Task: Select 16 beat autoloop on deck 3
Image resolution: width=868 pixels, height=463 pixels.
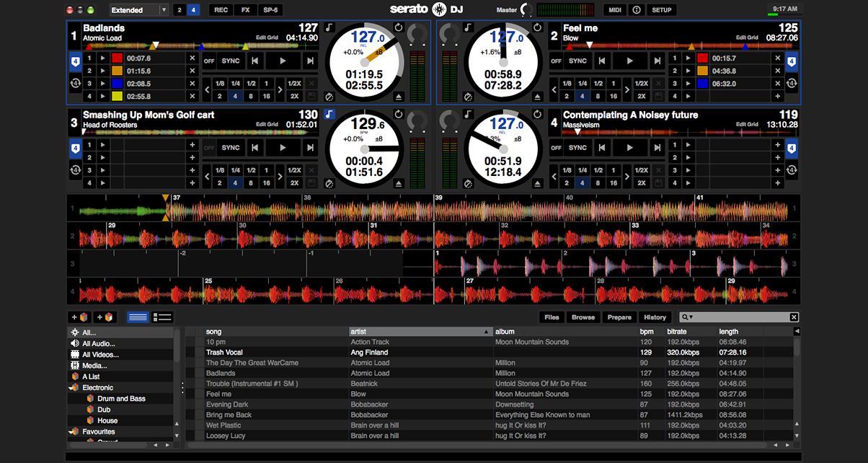Action: pos(266,183)
